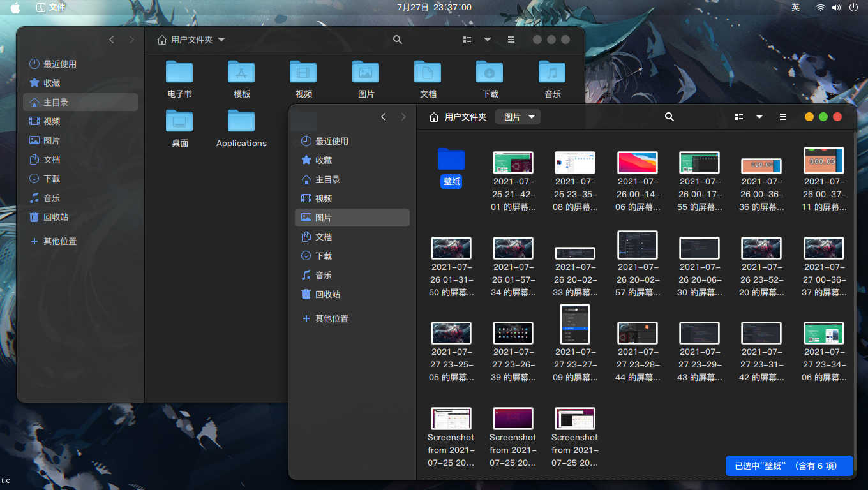Image resolution: width=868 pixels, height=490 pixels.
Task: Open 回收站 in front window sidebar
Action: click(352, 294)
